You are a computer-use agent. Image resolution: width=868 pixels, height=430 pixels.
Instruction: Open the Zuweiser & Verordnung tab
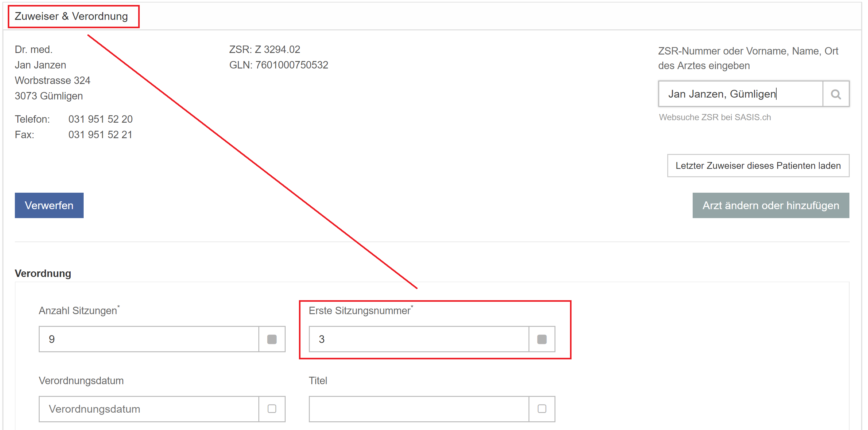(72, 16)
